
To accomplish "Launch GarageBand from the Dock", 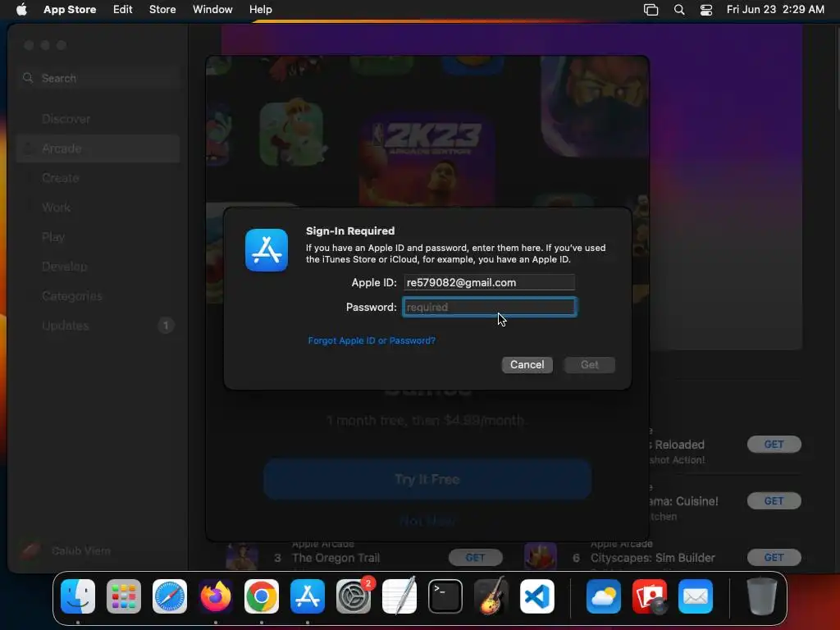I will [491, 596].
